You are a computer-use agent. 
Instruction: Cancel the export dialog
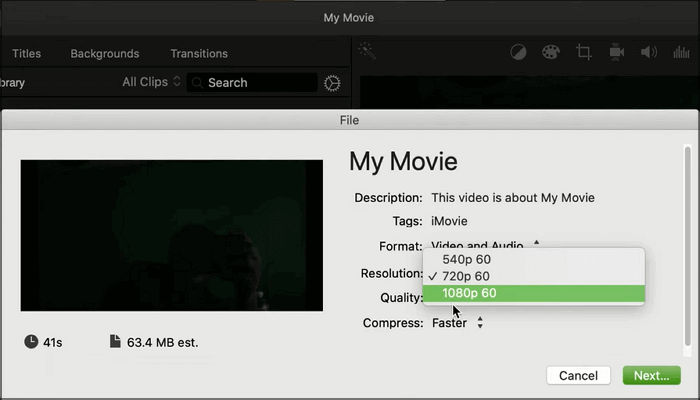pos(578,375)
